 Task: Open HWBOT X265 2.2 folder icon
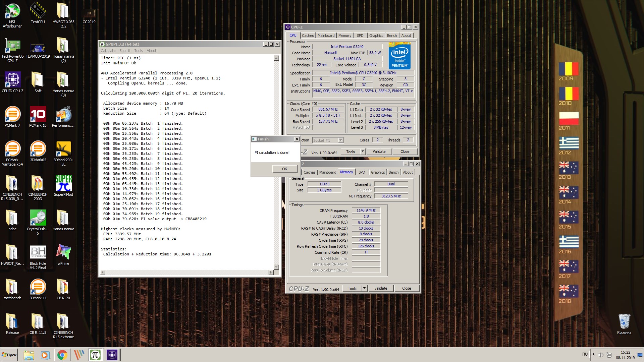63,15
